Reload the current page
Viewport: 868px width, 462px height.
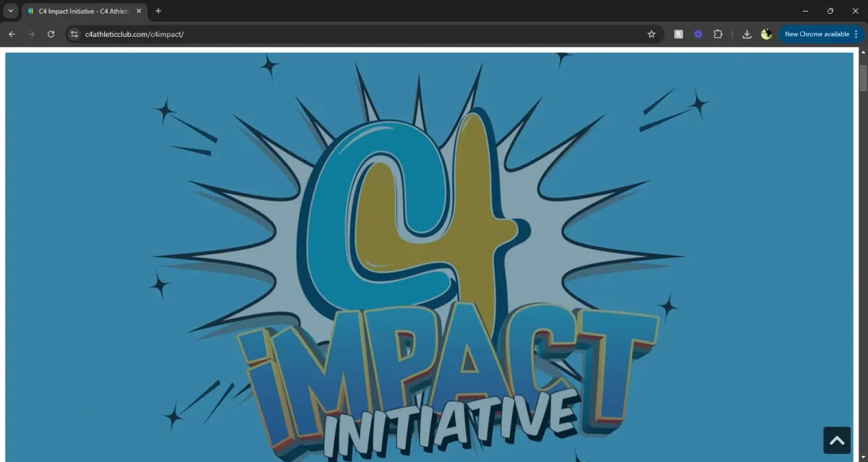pyautogui.click(x=51, y=34)
